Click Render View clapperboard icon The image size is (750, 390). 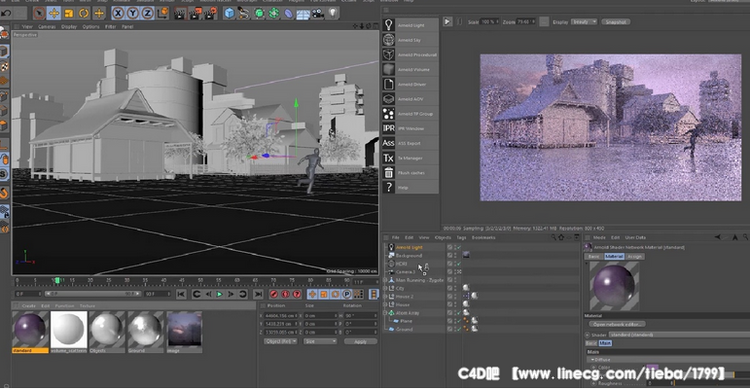[x=180, y=13]
